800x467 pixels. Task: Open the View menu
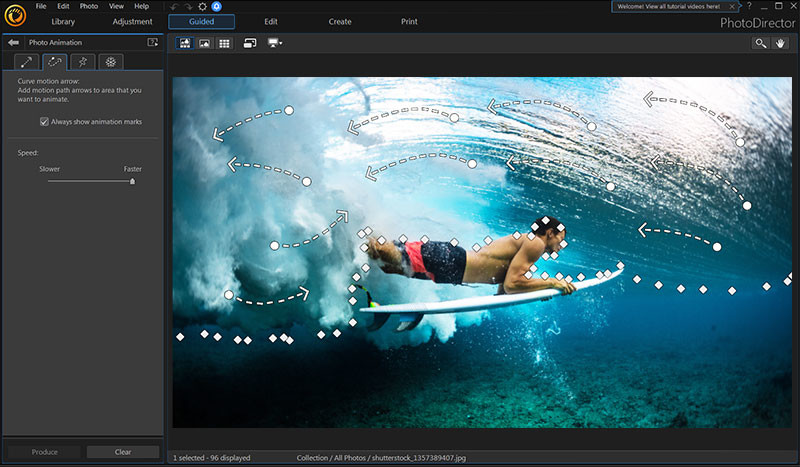click(116, 6)
